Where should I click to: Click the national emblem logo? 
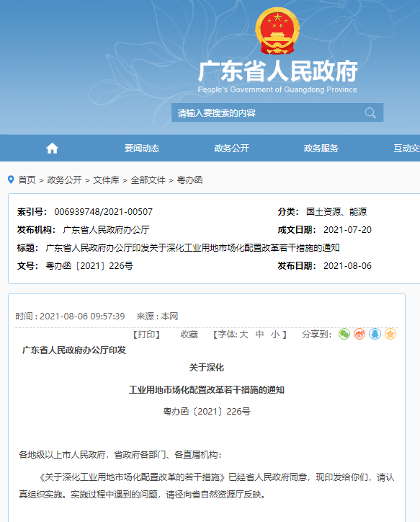[277, 31]
